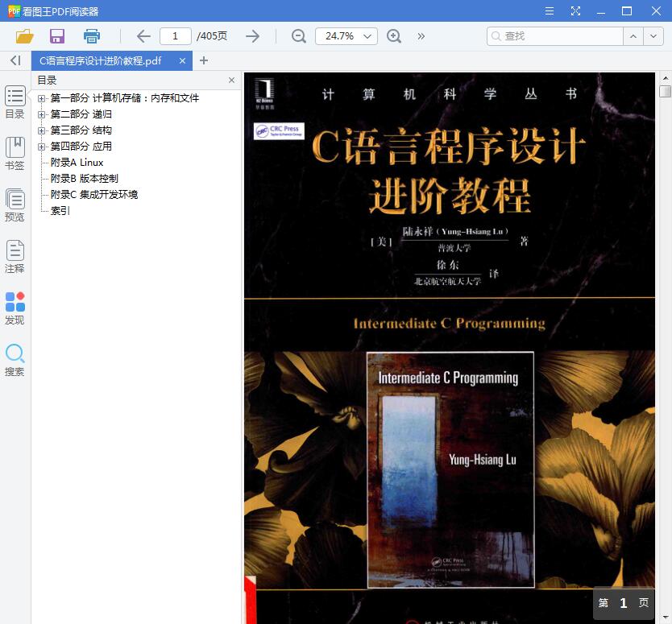Print the PDF using the printer icon
This screenshot has width=672, height=624.
click(x=91, y=36)
